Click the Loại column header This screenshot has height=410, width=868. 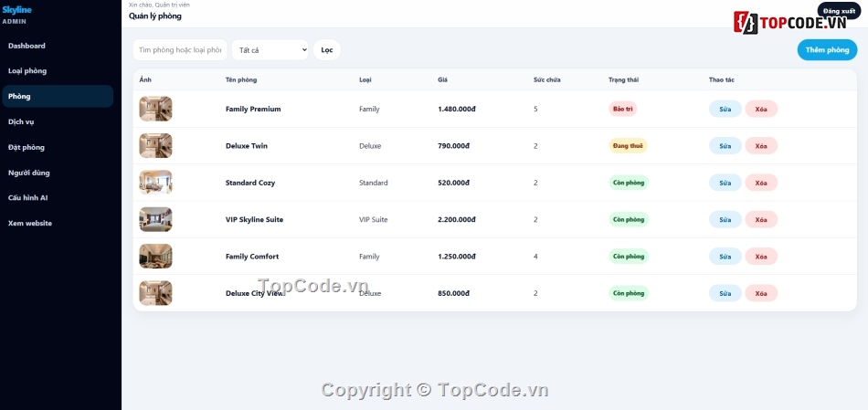pos(365,79)
